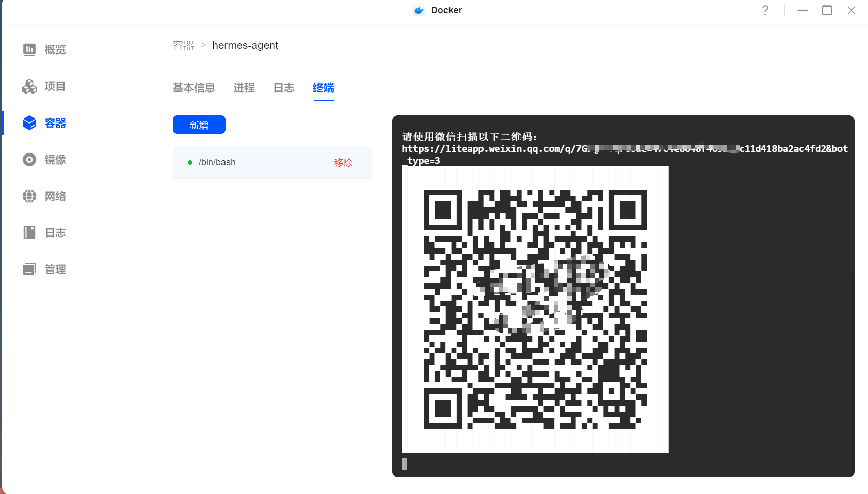This screenshot has height=494, width=868.
Task: Click the Project (项目) cubes icon
Action: [29, 86]
